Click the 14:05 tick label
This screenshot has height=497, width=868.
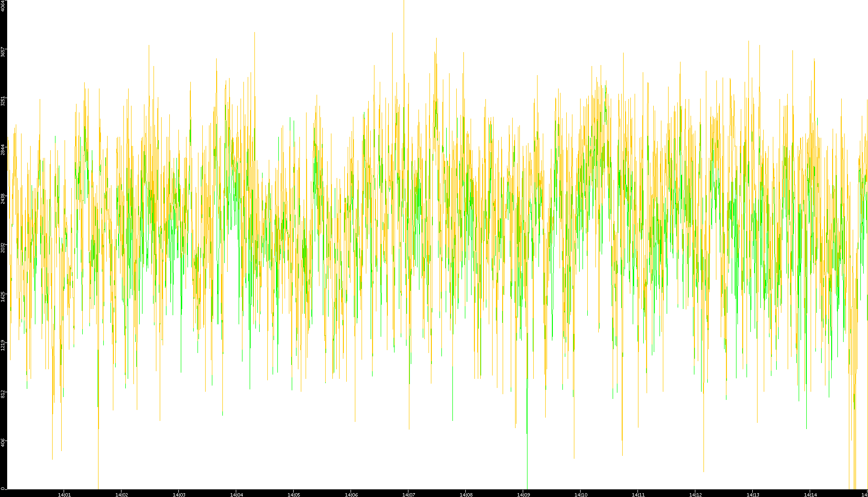294,495
